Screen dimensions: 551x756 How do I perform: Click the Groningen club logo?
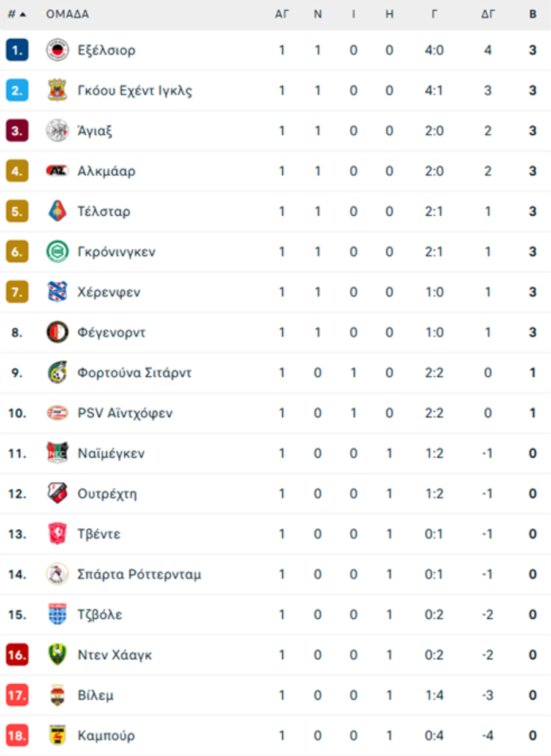pyautogui.click(x=58, y=252)
